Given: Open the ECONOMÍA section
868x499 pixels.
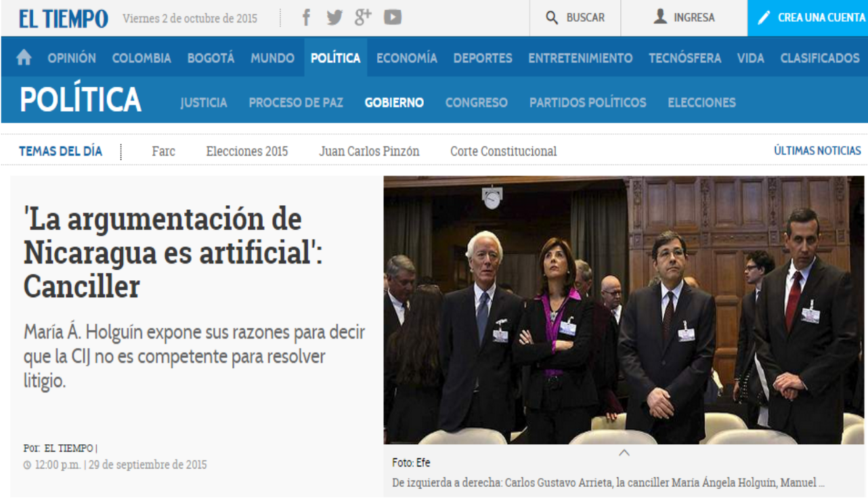Looking at the screenshot, I should [x=407, y=58].
